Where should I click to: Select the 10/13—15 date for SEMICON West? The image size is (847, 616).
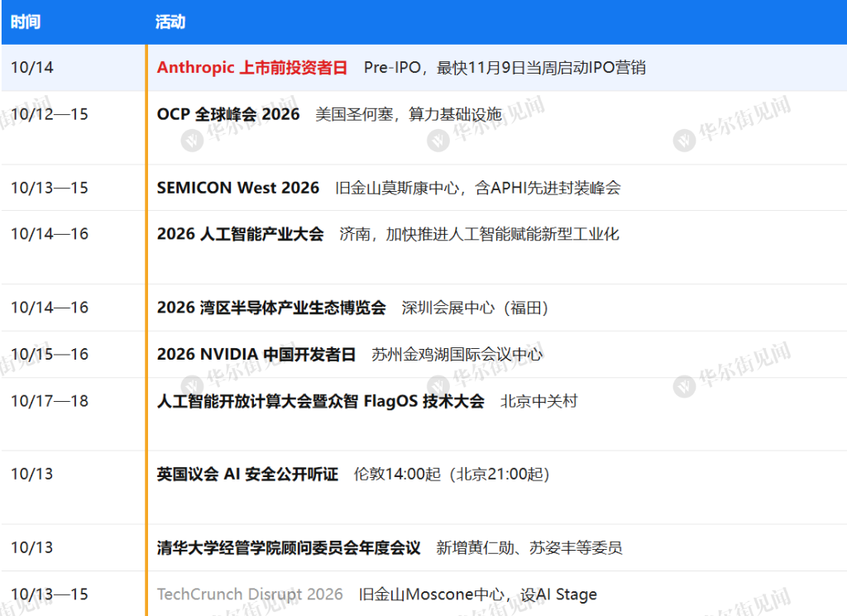[49, 188]
